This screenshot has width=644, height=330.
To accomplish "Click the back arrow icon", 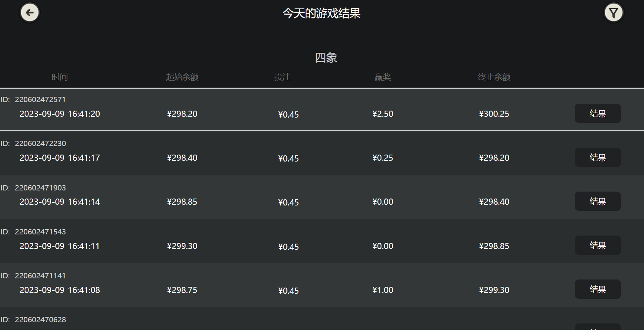I will tap(30, 13).
